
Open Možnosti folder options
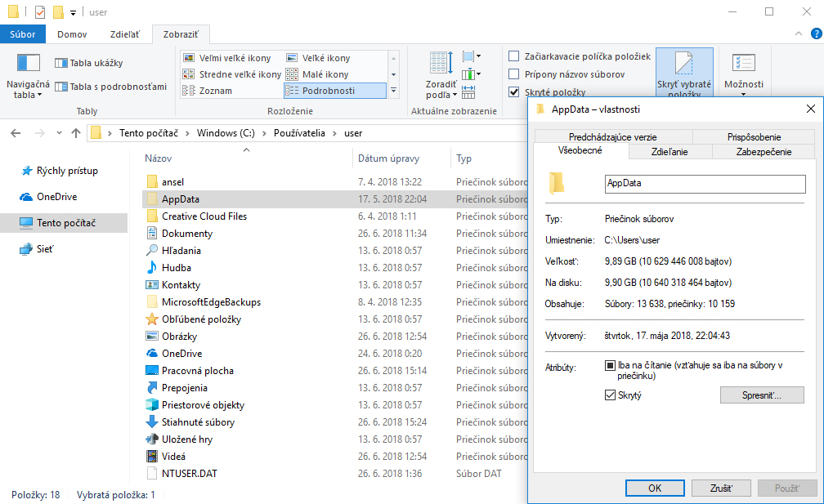click(x=744, y=74)
